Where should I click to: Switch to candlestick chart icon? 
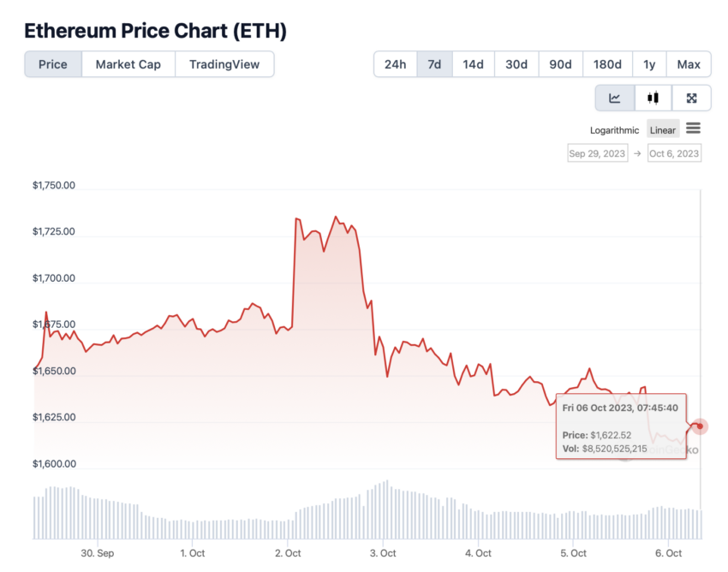(653, 98)
